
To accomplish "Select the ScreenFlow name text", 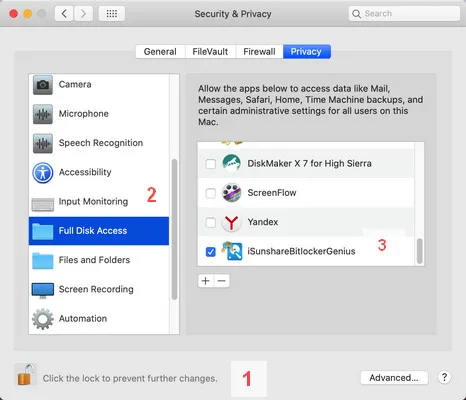I will 272,193.
